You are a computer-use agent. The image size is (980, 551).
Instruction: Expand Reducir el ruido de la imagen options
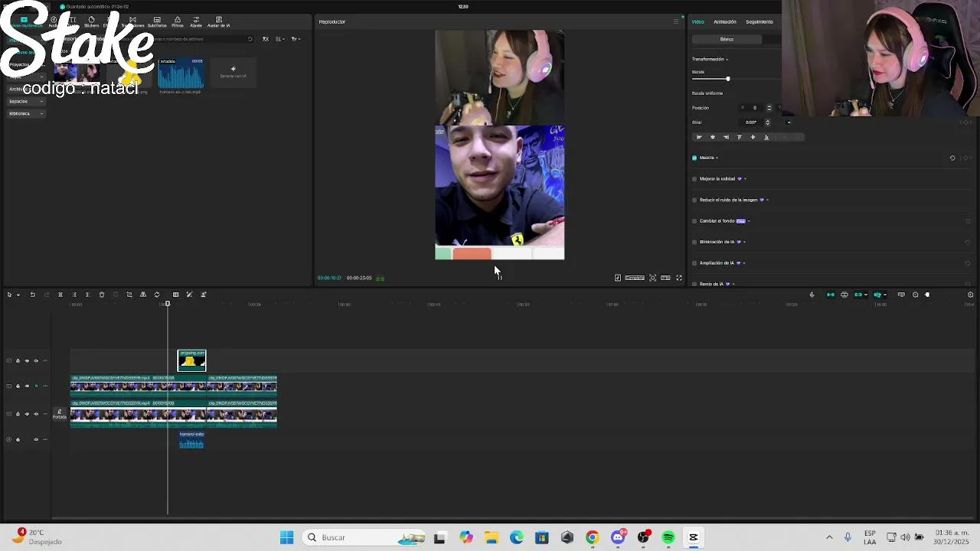pos(767,200)
